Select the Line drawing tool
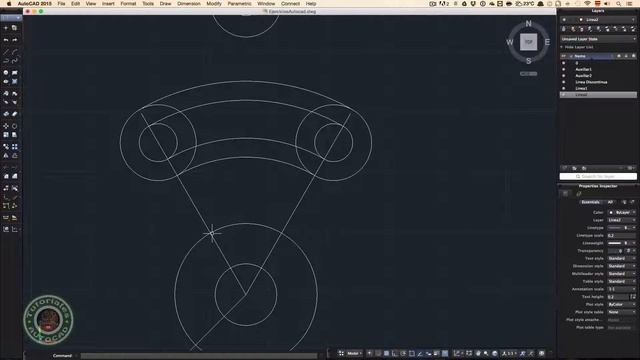The image size is (640, 360). pyautogui.click(x=6, y=52)
